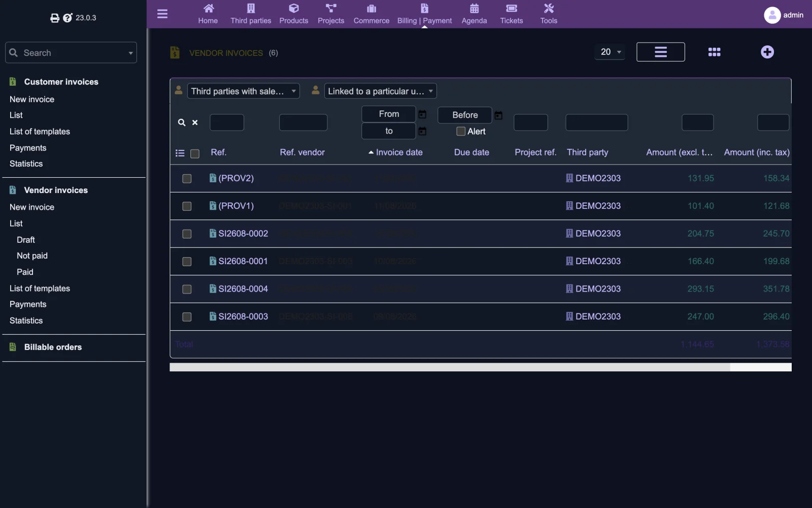Sort by Invoice date column header
Image resolution: width=812 pixels, height=508 pixels.
(x=399, y=152)
